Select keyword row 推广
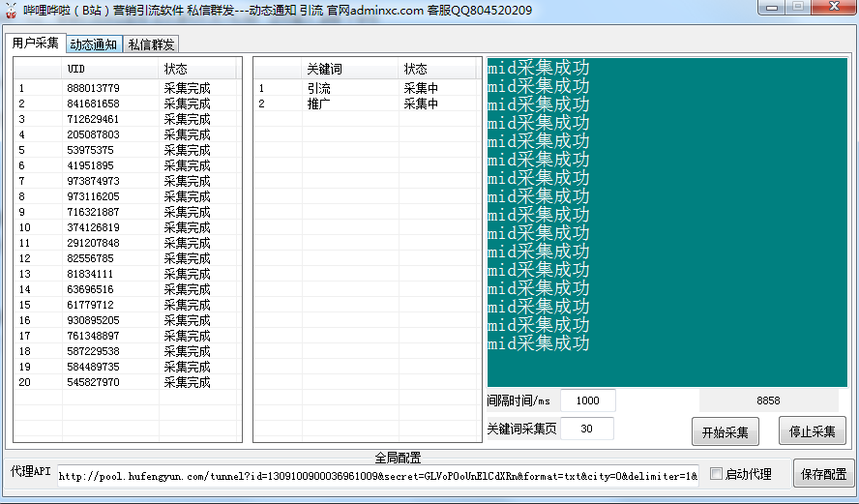The width and height of the screenshot is (859, 504). (x=367, y=104)
